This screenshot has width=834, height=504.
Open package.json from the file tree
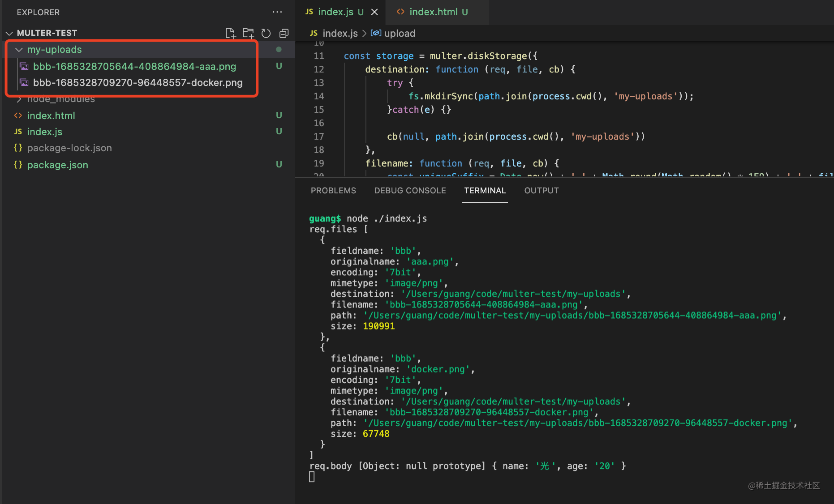click(x=57, y=165)
